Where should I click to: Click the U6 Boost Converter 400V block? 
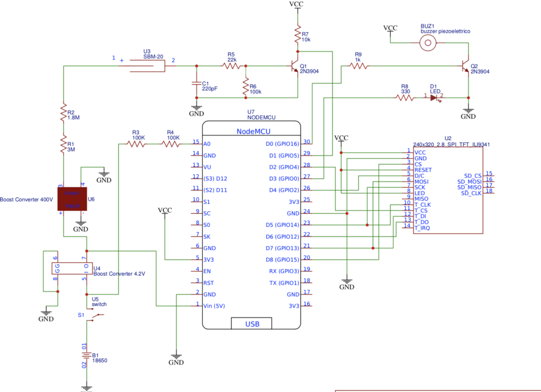coord(72,199)
